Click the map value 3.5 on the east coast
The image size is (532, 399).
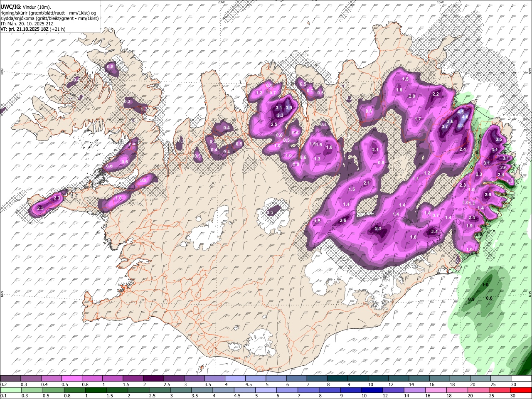(499, 139)
